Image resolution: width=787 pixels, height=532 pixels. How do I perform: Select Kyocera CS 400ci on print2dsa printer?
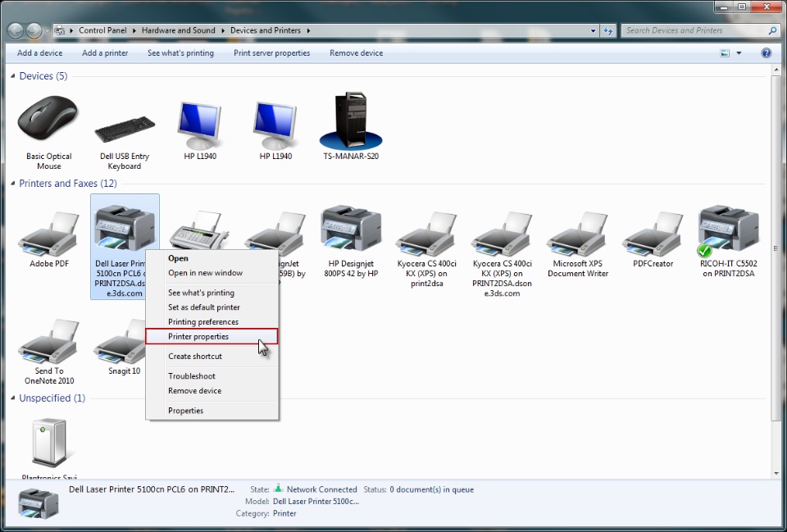[x=426, y=249]
